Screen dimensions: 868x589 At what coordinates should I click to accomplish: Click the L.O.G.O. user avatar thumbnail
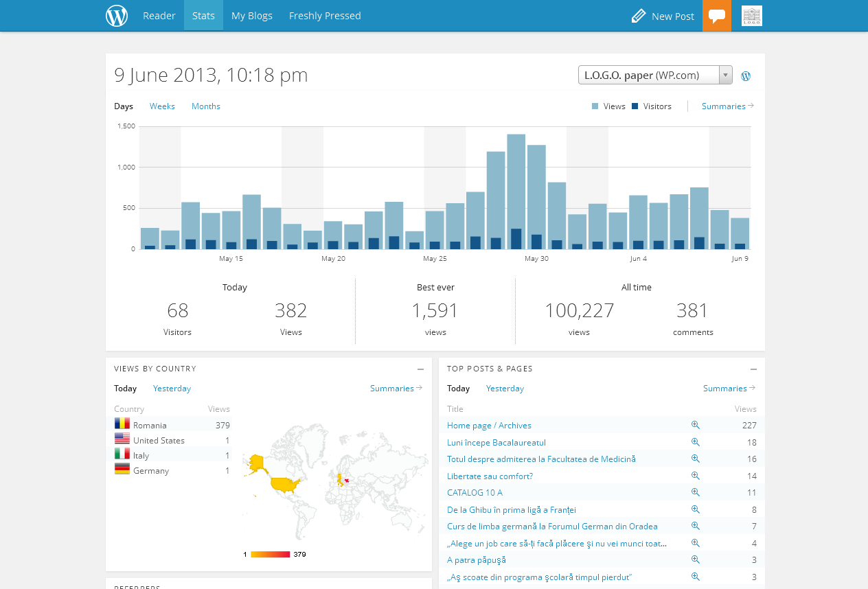(752, 16)
